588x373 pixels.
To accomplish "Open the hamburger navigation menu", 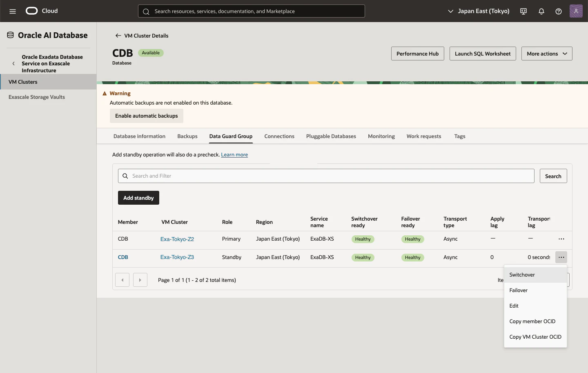I will (13, 11).
